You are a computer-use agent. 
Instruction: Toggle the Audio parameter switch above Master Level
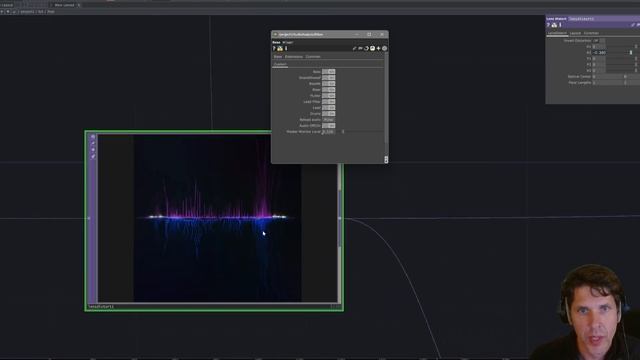[x=329, y=126]
